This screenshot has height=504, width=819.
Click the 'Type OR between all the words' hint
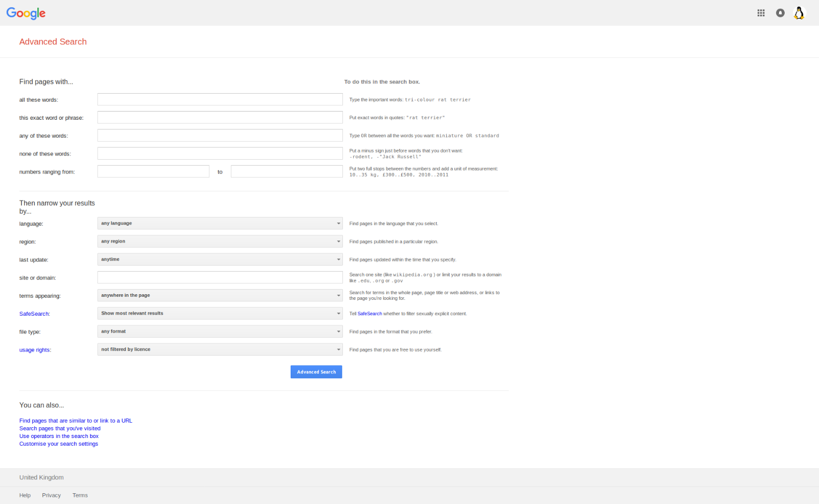tap(424, 136)
